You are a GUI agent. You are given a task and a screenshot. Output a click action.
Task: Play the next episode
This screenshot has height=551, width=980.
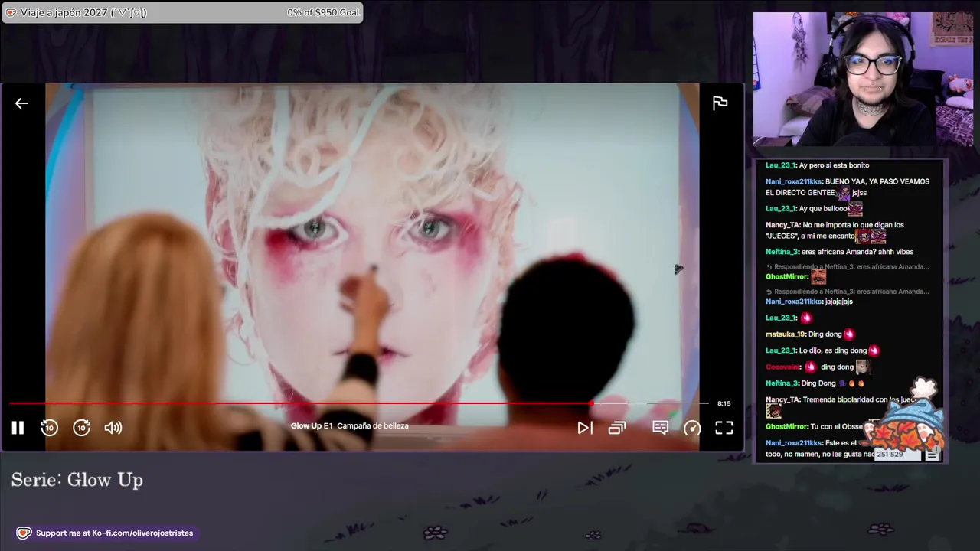tap(585, 428)
